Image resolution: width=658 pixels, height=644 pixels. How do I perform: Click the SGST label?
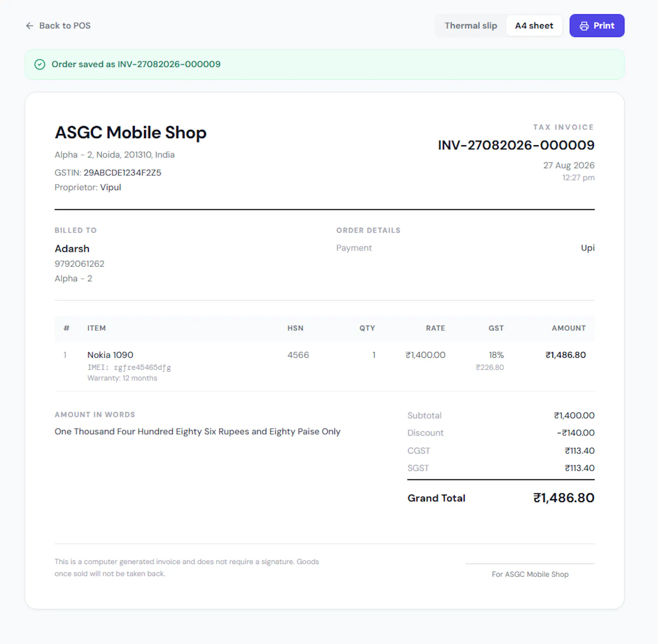pos(418,468)
